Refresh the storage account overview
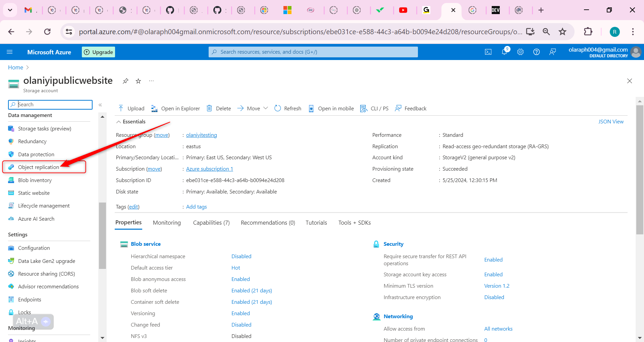 pyautogui.click(x=288, y=108)
